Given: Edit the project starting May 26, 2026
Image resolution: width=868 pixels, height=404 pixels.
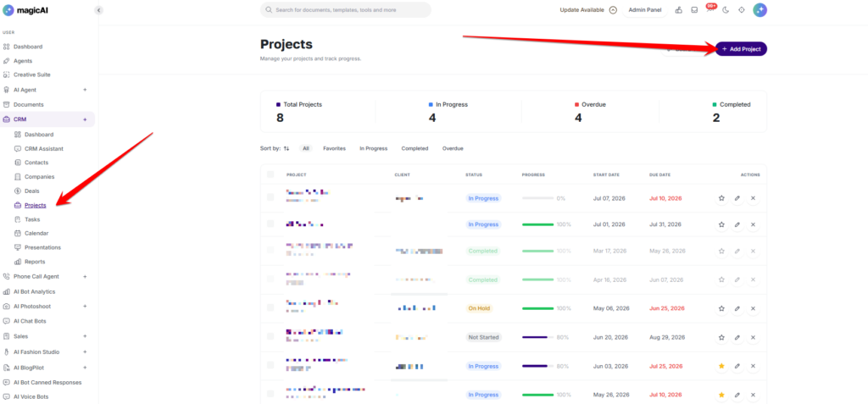Looking at the screenshot, I should [737, 395].
